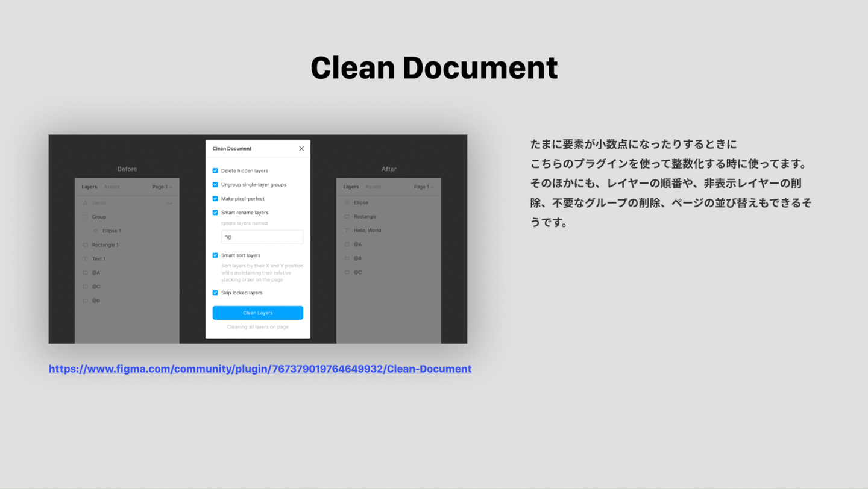This screenshot has width=868, height=489.
Task: Click the Rectangle 1 layer icon
Action: [85, 245]
